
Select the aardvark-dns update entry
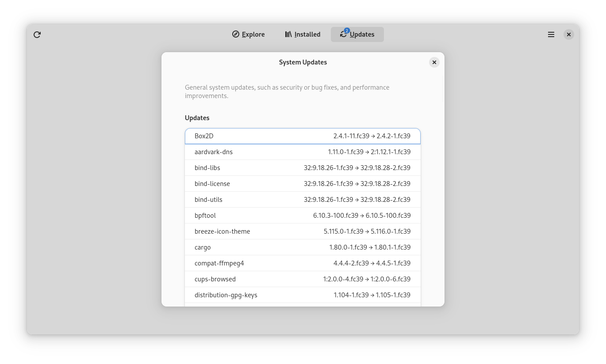(x=303, y=152)
